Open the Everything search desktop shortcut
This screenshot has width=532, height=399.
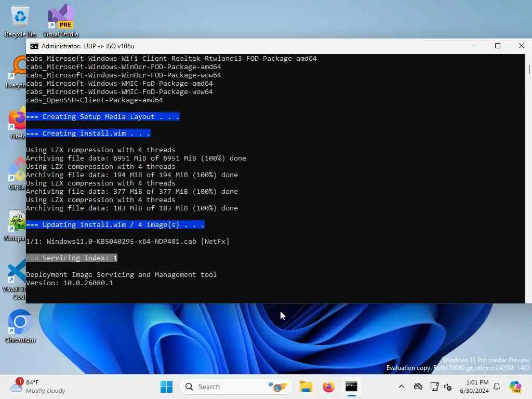(16, 72)
